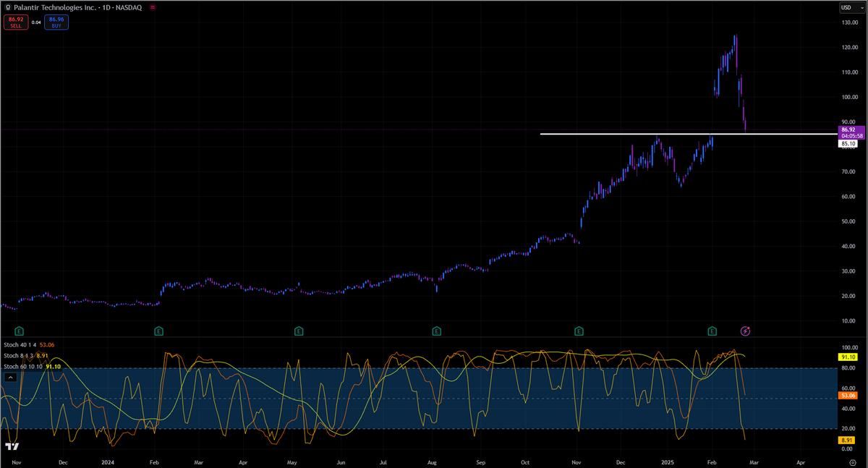Click the Jun label on time axis
The height and width of the screenshot is (468, 868).
click(x=340, y=461)
